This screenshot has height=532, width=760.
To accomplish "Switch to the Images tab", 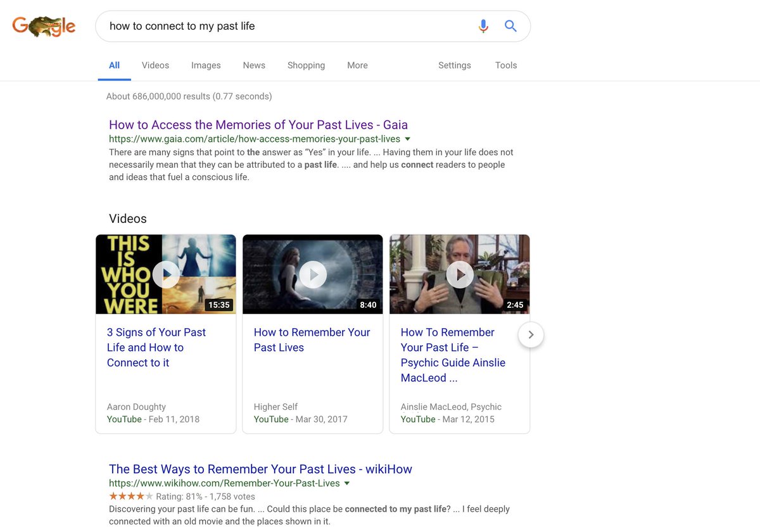I will pyautogui.click(x=206, y=65).
